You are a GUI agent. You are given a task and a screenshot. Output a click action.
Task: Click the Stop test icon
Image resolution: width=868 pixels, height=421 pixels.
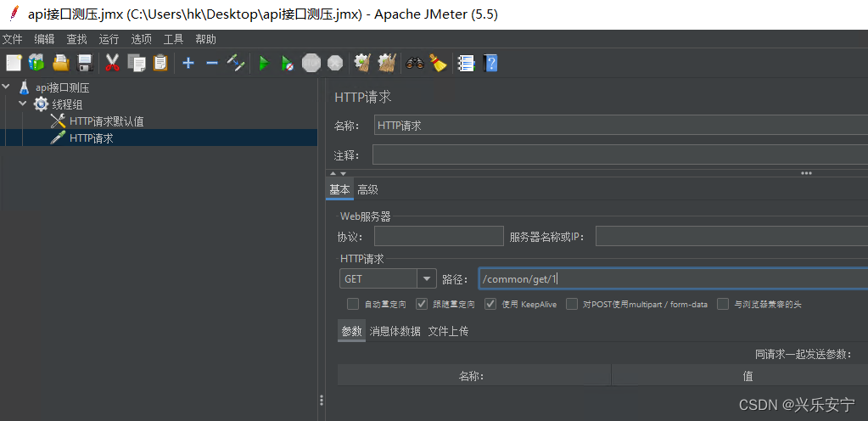pos(311,63)
